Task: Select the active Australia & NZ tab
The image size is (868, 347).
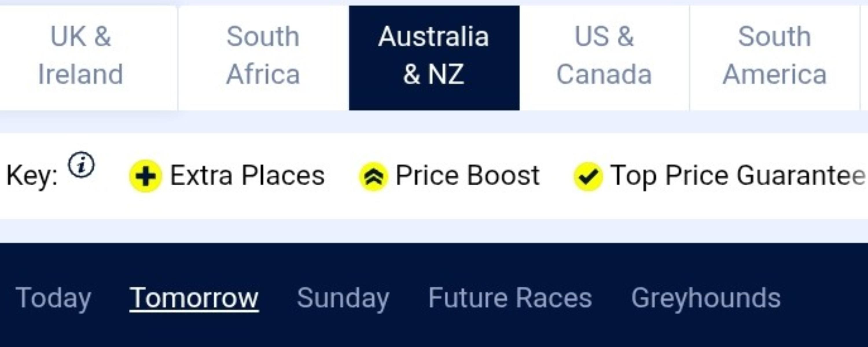Action: click(x=434, y=56)
